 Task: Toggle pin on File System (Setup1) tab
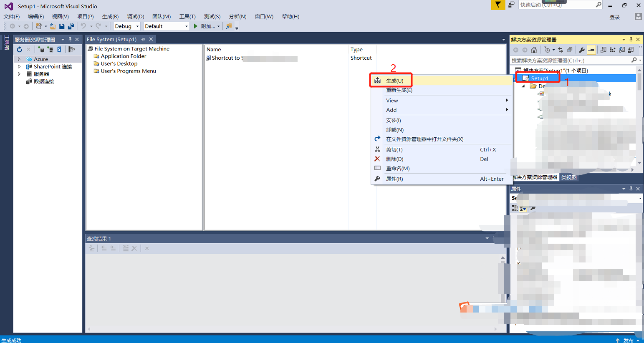pyautogui.click(x=143, y=39)
